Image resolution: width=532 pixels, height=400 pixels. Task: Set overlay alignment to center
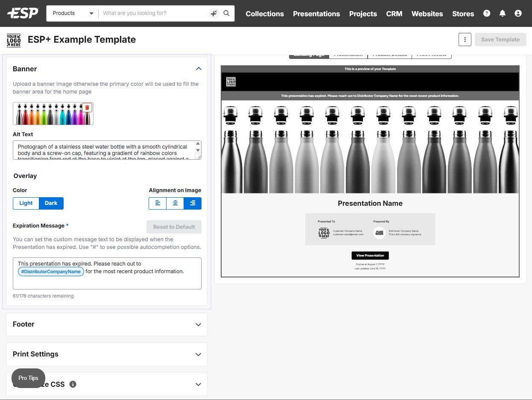(x=175, y=203)
